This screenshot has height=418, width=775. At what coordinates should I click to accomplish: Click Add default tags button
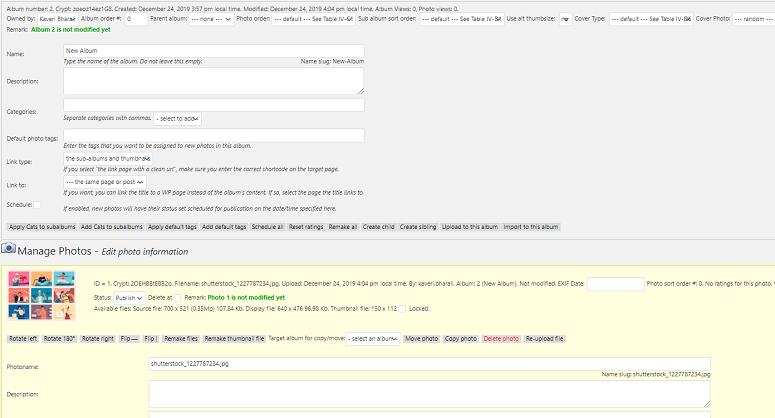[x=224, y=227]
